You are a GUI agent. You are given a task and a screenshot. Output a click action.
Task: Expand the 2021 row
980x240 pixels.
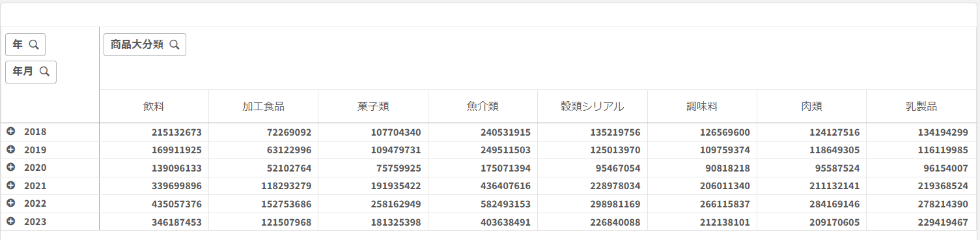10,186
